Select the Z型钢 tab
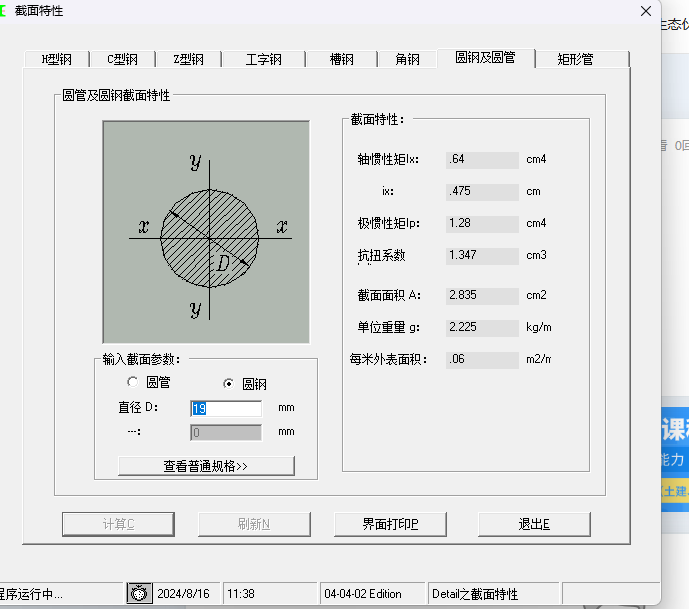This screenshot has height=609, width=689. [189, 59]
